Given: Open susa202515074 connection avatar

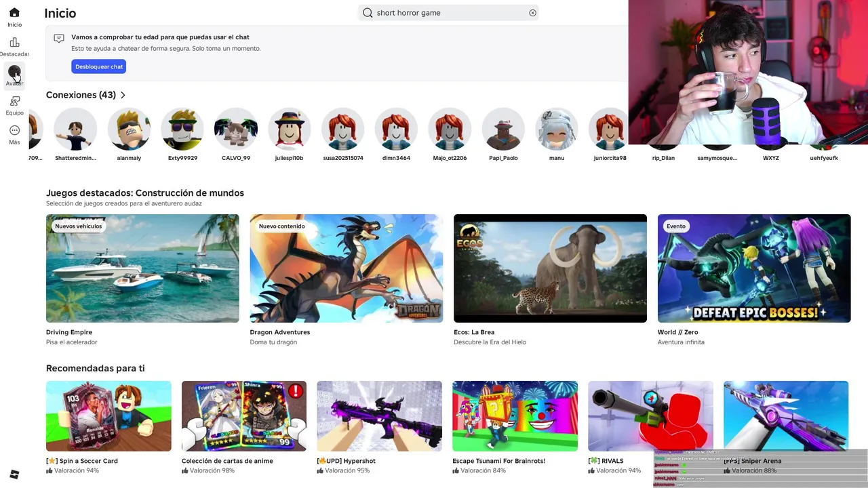Looking at the screenshot, I should click(x=343, y=129).
